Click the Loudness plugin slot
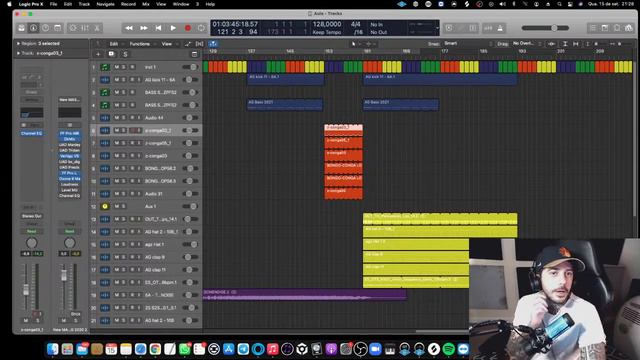The width and height of the screenshot is (640, 360). point(69,184)
